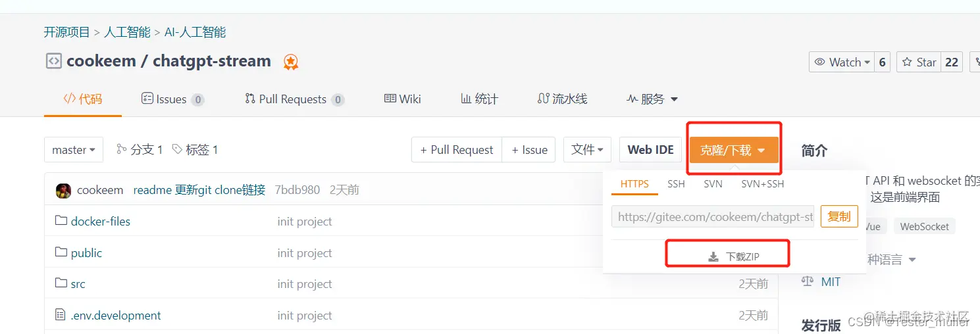The width and height of the screenshot is (980, 334).
Task: Click the orange recommended badge icon
Action: pyautogui.click(x=291, y=62)
